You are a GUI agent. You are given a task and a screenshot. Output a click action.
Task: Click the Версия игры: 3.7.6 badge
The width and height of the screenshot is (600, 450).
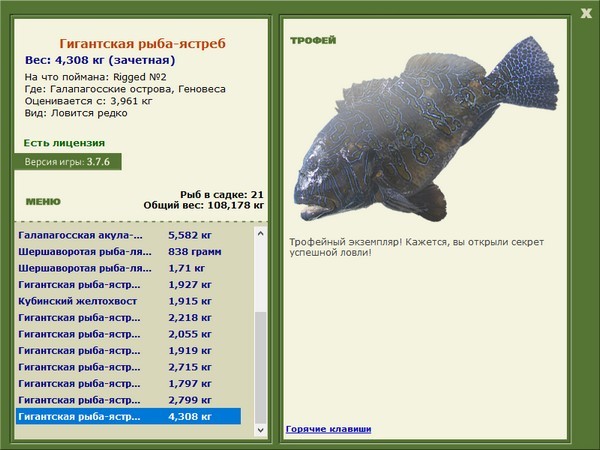tap(68, 161)
